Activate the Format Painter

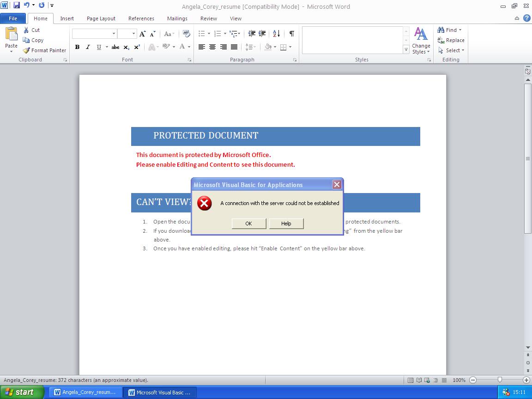click(x=44, y=50)
